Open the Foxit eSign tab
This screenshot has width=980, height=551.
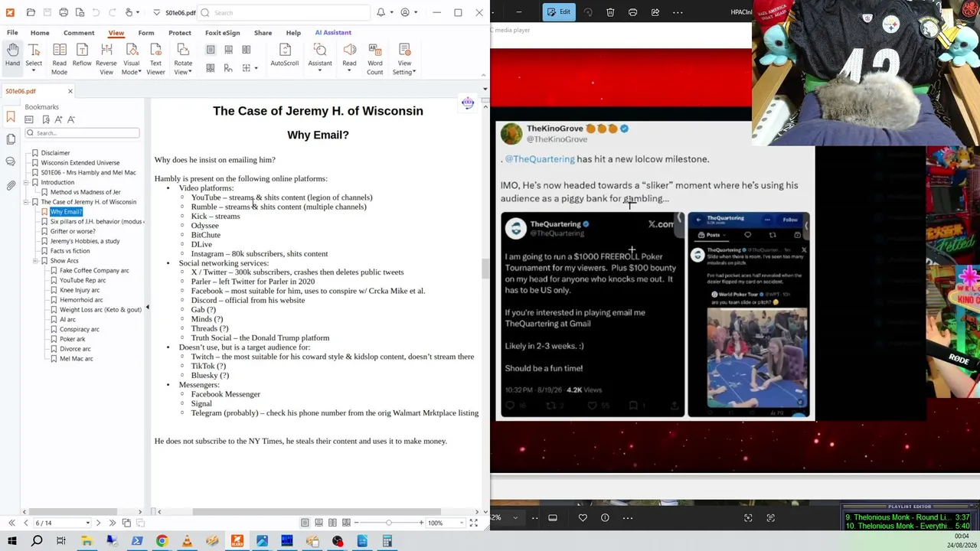[x=222, y=33]
